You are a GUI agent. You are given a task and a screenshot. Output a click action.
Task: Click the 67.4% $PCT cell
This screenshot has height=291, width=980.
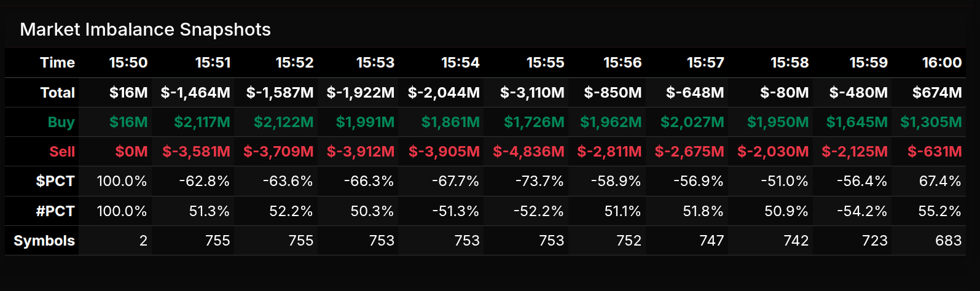[939, 181]
